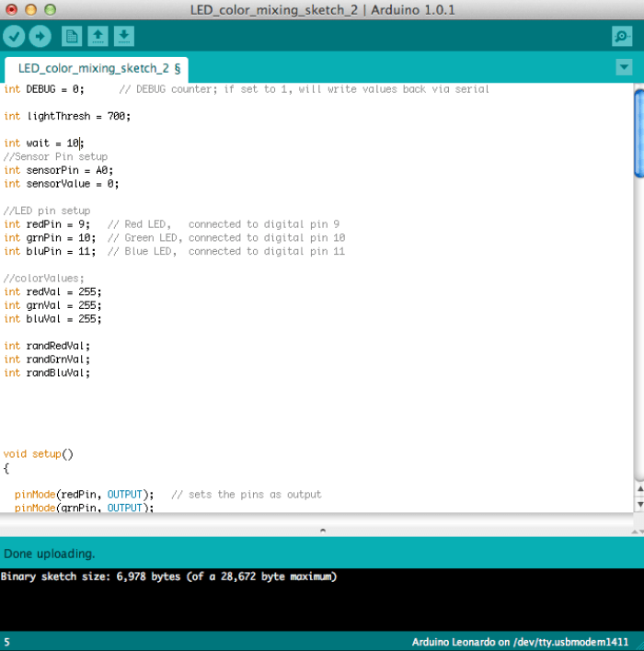644x651 pixels.
Task: Save sketch with down-arrow icon
Action: click(124, 37)
